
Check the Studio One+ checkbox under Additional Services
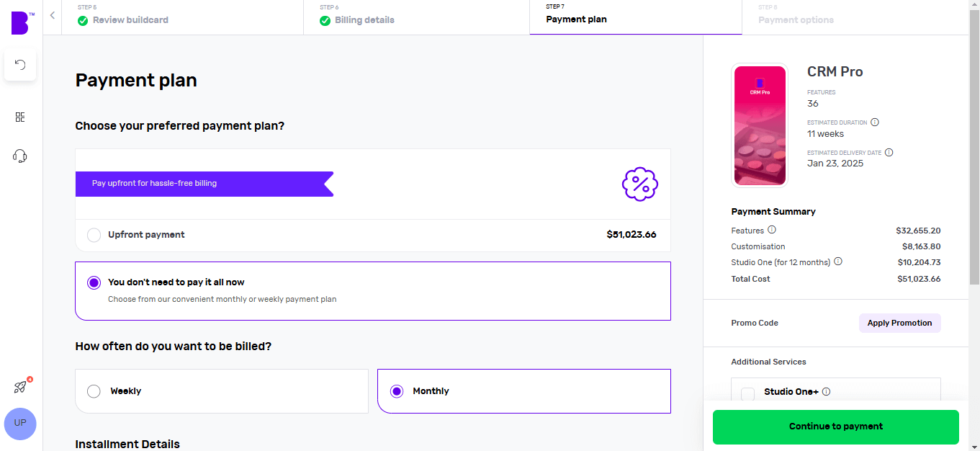[x=749, y=391]
